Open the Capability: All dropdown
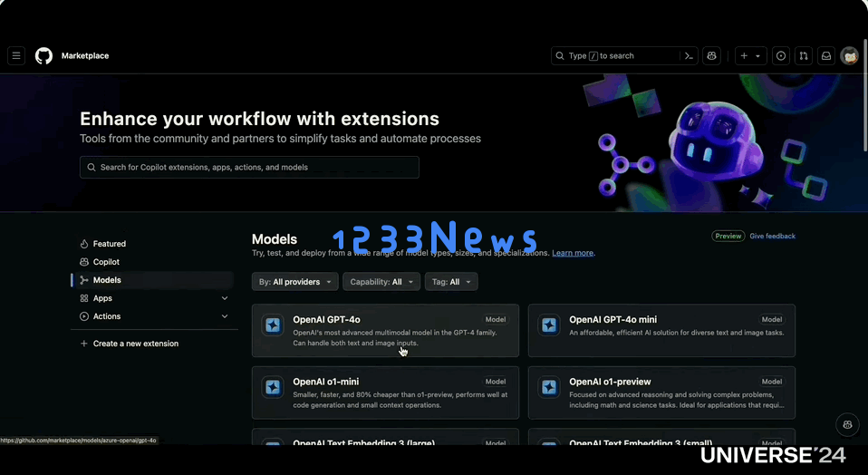This screenshot has width=868, height=475. [x=381, y=282]
